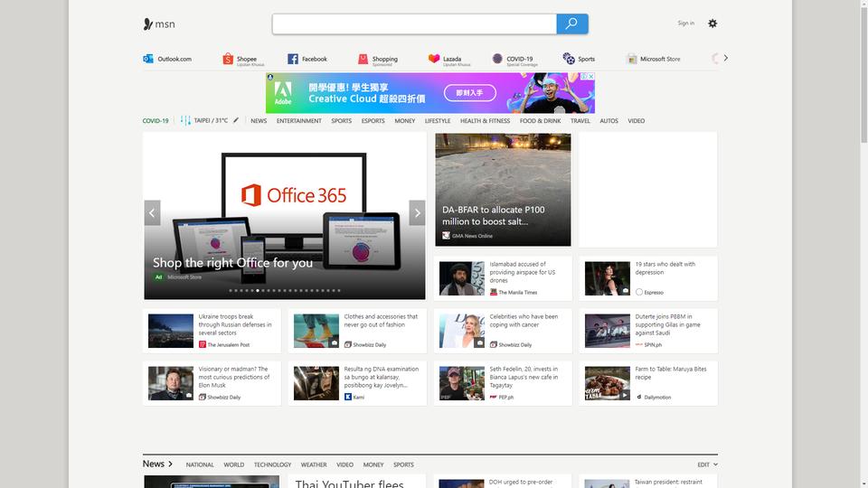Viewport: 868px width, 488px height.
Task: Open the COVID-19 shortcut icon
Action: pyautogui.click(x=497, y=58)
